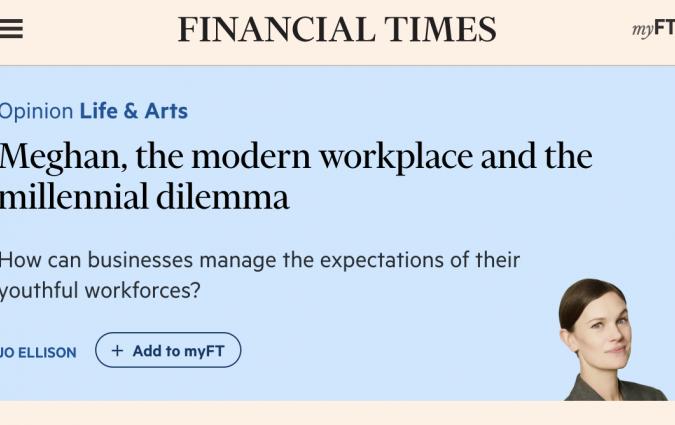Click the words millennial dilemma in the headline

tap(144, 196)
